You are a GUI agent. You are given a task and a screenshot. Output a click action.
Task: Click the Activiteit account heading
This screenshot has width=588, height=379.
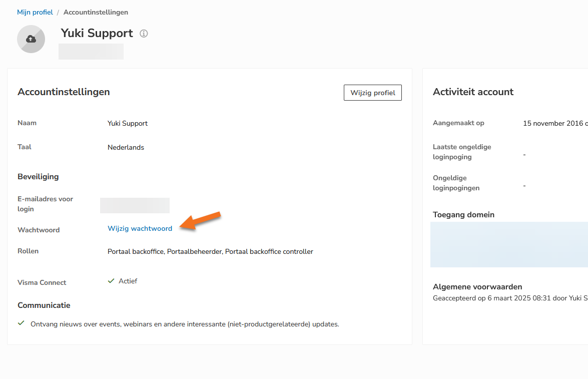pos(473,92)
